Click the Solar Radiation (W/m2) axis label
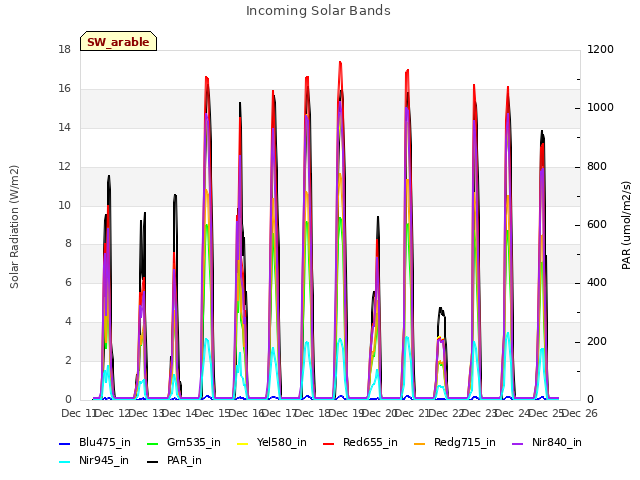 (14, 227)
